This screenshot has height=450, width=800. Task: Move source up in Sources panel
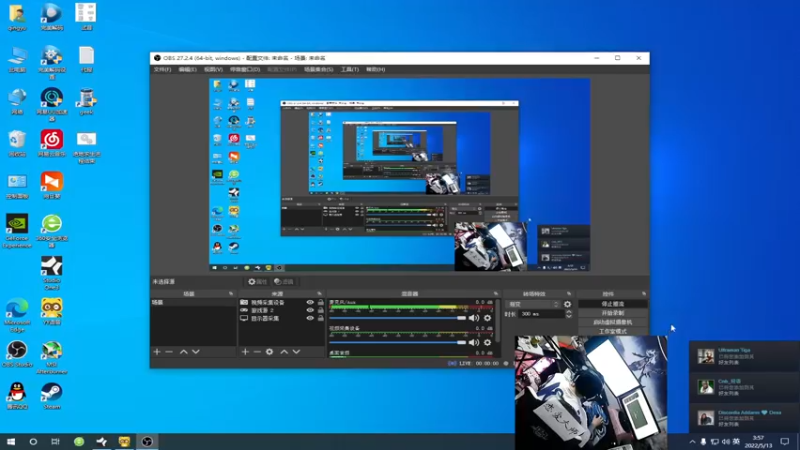point(284,352)
